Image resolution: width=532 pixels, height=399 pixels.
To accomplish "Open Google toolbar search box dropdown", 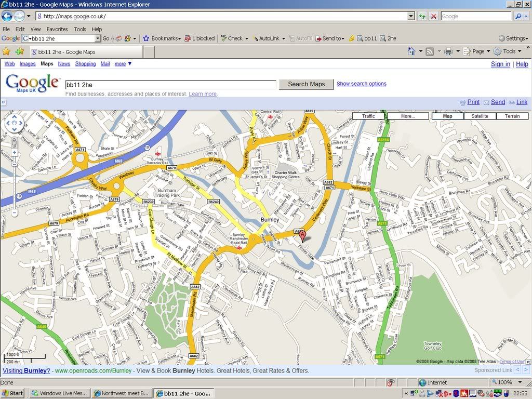I will pos(98,38).
